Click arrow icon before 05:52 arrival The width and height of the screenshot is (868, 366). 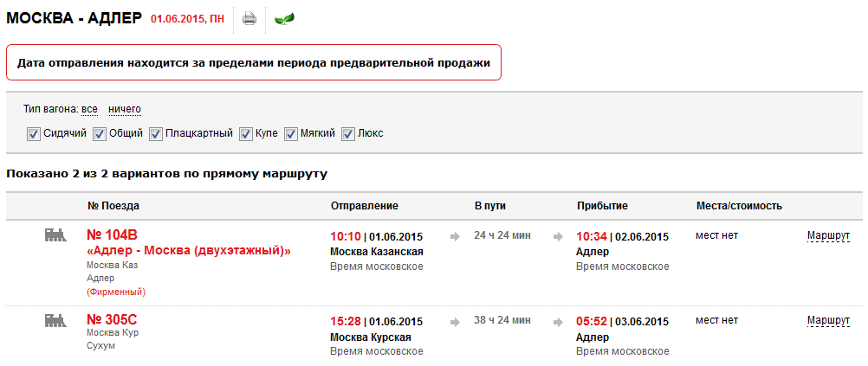tap(558, 321)
